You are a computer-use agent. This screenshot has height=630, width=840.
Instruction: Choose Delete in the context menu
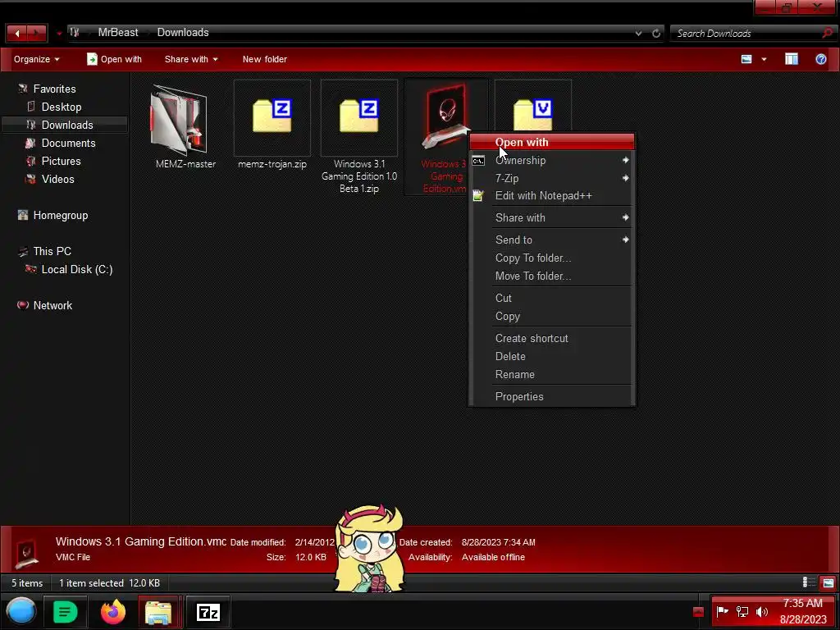pyautogui.click(x=552, y=356)
